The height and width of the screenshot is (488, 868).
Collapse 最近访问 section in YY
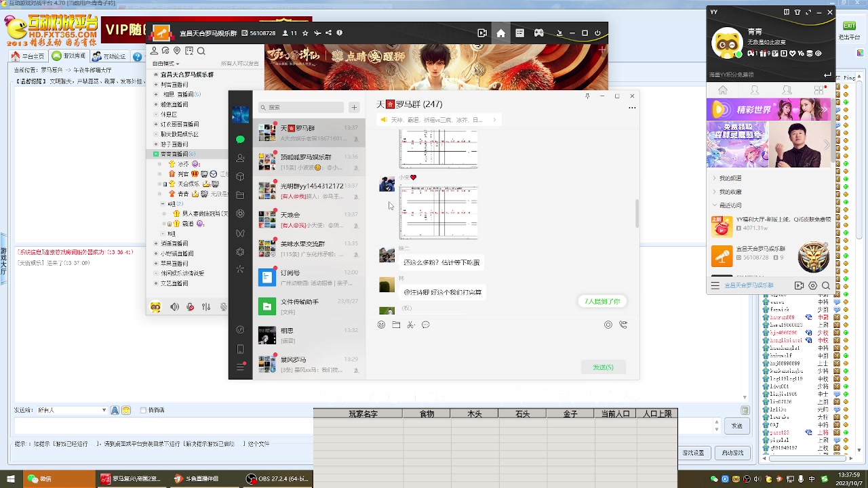714,205
